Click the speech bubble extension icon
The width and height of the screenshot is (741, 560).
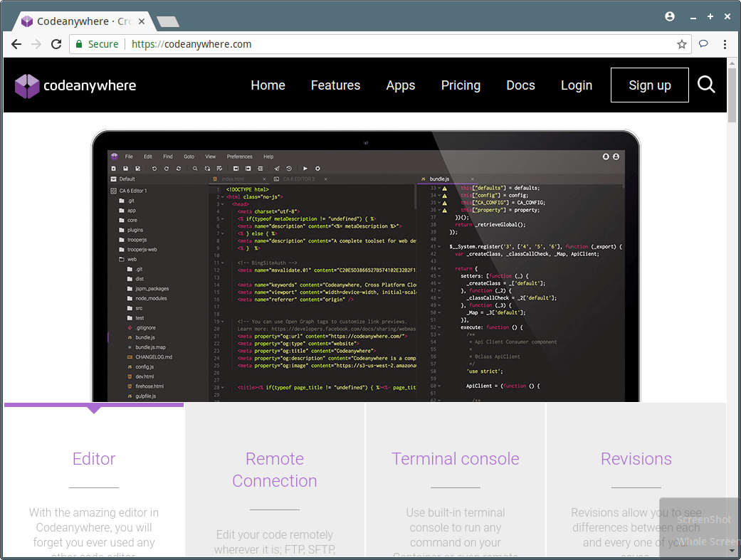point(703,44)
